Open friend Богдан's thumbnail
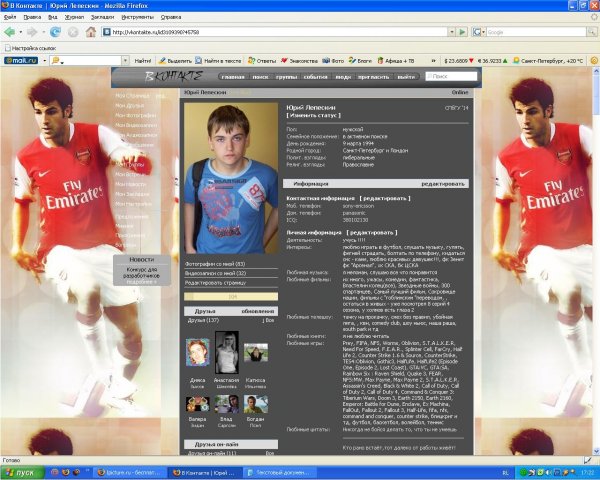The image size is (600, 480). (x=256, y=405)
